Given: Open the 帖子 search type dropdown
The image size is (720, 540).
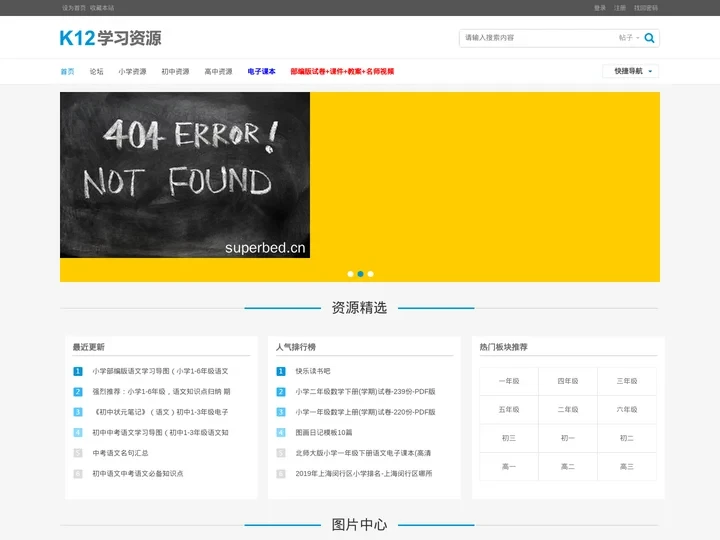Looking at the screenshot, I should coord(629,38).
